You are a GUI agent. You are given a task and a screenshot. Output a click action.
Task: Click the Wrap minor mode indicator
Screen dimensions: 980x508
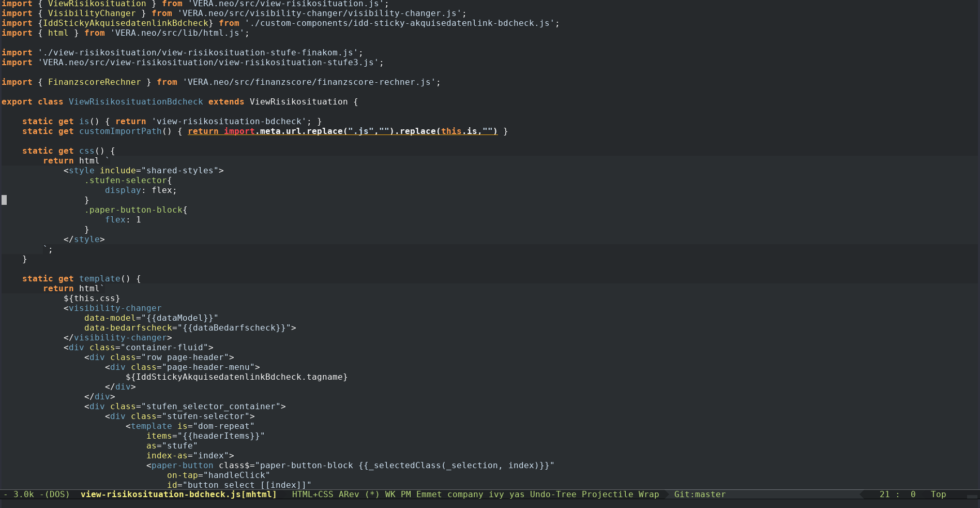[x=649, y=495]
